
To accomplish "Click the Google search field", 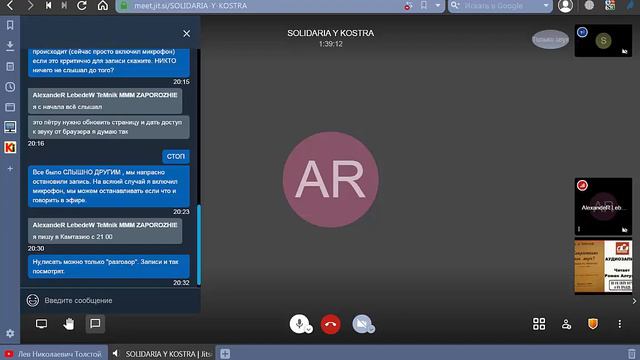I will (x=500, y=6).
